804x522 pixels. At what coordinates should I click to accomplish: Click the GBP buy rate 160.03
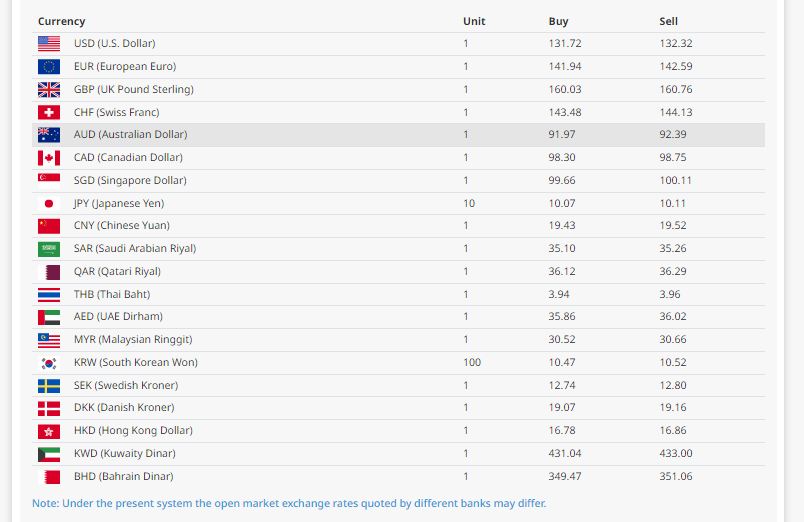565,90
